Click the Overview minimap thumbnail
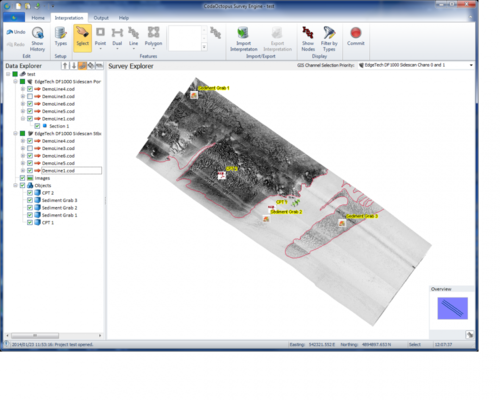Screen dimensions: 500x400 [x=452, y=308]
